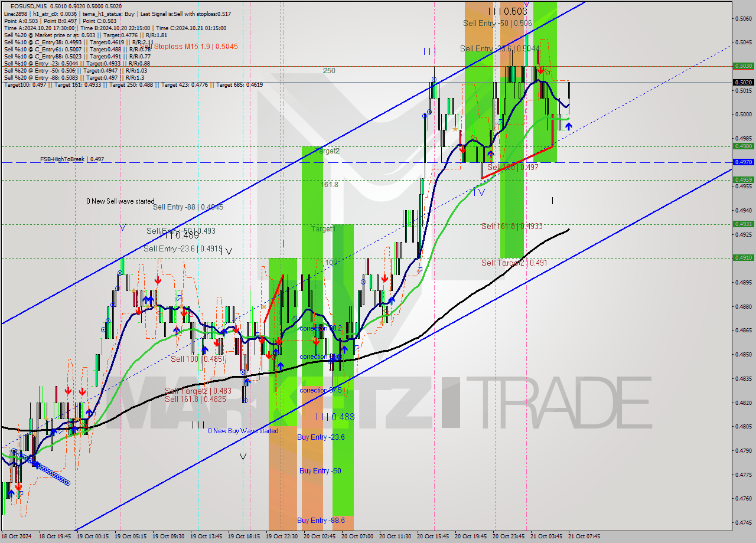Click the 0.4970 blue price tag
Viewport: 756px width, 543px height.
coord(742,162)
